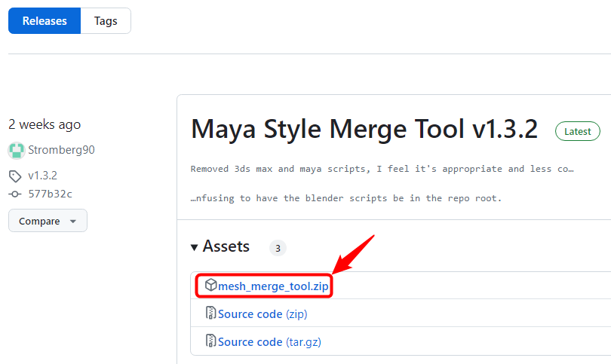Visit the Stromberg90 user profile link
Viewport: 611px width, 364px height.
[61, 150]
